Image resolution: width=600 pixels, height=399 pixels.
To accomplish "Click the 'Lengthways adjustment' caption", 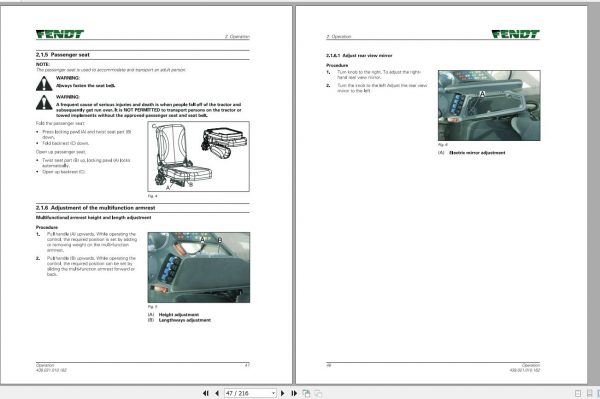I will pos(185,320).
